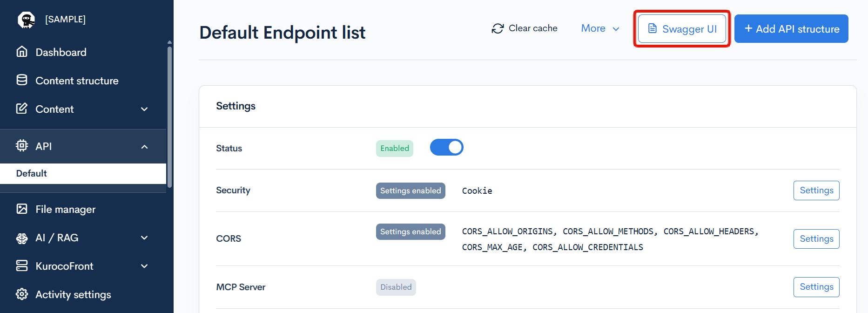
Task: Disable the endpoint Status toggle switch
Action: [446, 147]
